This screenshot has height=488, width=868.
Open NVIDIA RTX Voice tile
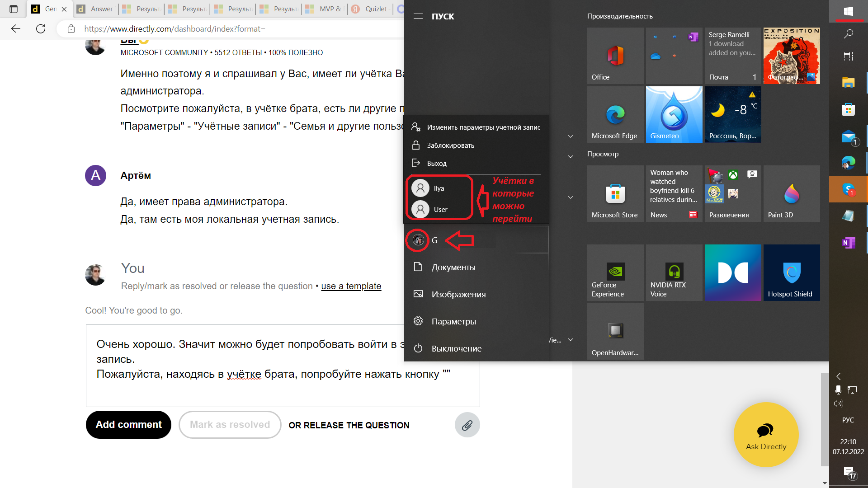674,272
